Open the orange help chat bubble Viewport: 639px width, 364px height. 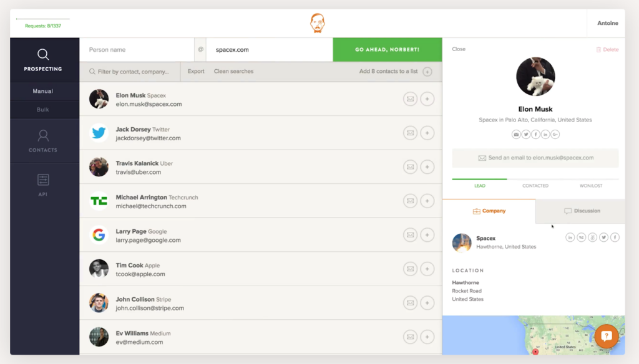[606, 337]
